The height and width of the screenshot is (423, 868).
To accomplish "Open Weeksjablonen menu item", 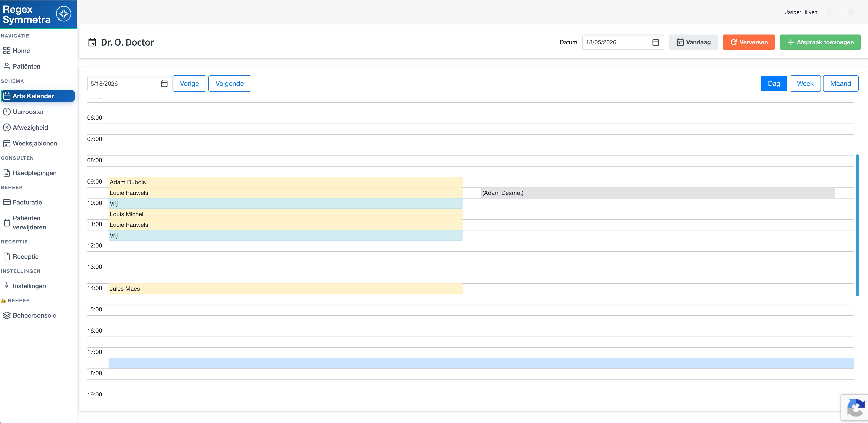I will 35,143.
